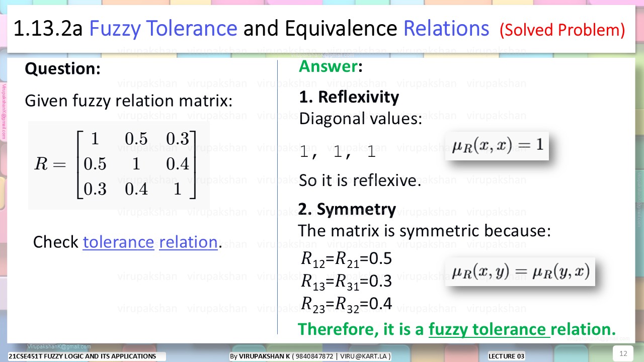This screenshot has width=644, height=362.
Task: Click 'Given fuzzy relation matrix:' text
Action: 129,101
